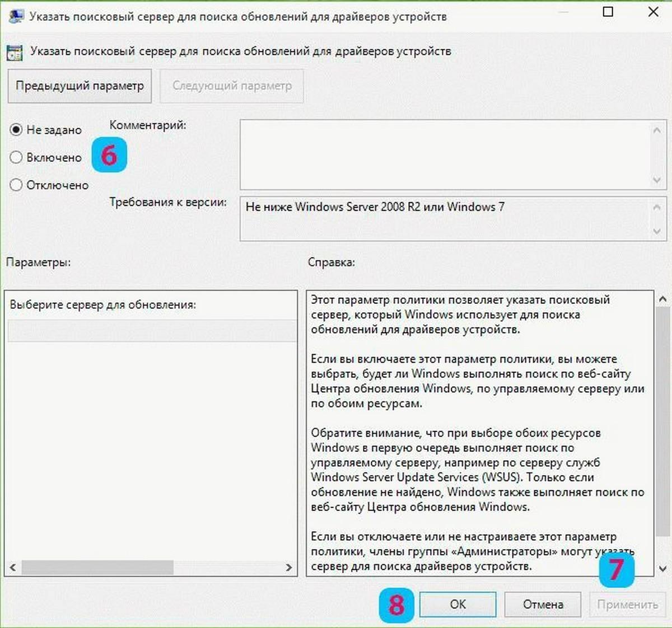Click help paragraph starting "Обратите внимание"

point(478,470)
